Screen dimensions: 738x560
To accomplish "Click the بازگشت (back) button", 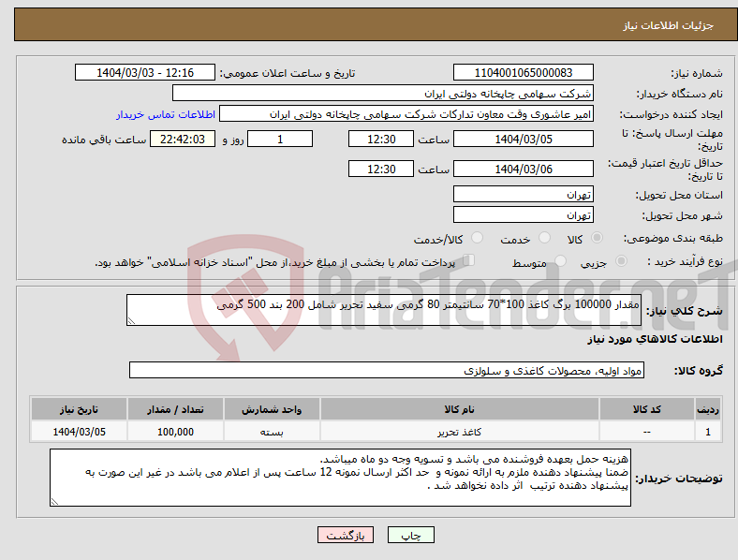I will [346, 535].
